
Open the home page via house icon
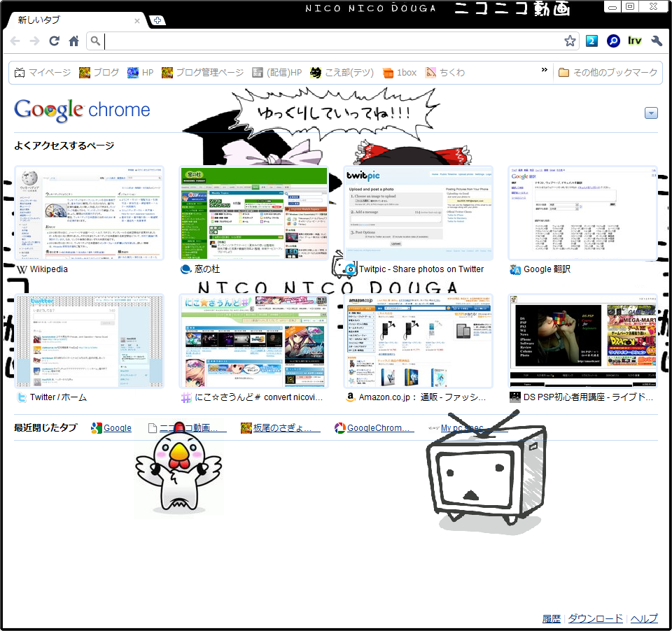[73, 41]
